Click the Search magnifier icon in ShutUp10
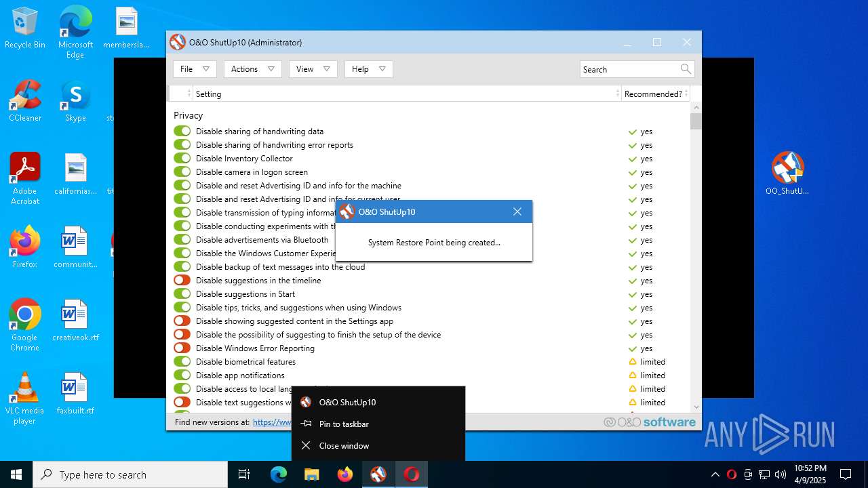868x488 pixels. [x=686, y=69]
